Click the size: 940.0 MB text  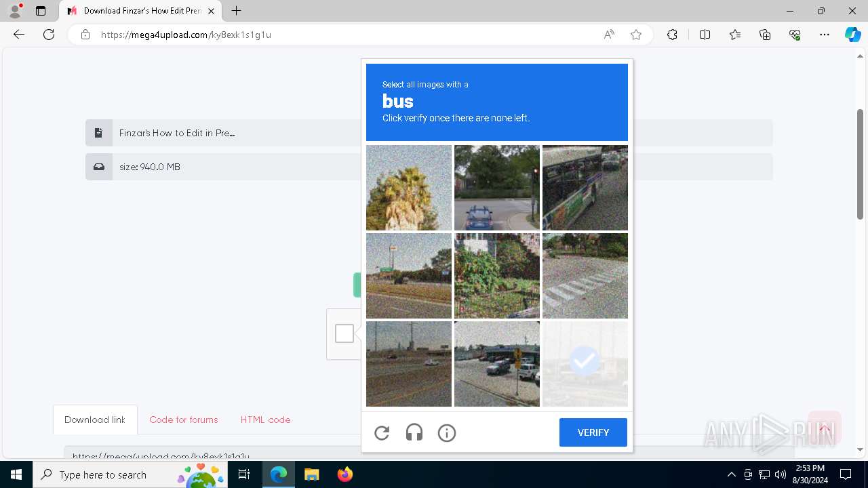(x=150, y=167)
